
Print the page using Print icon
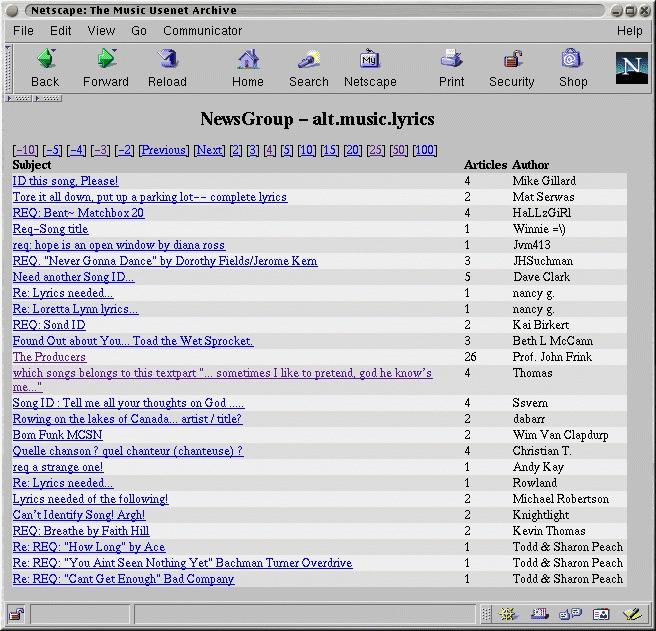(451, 68)
